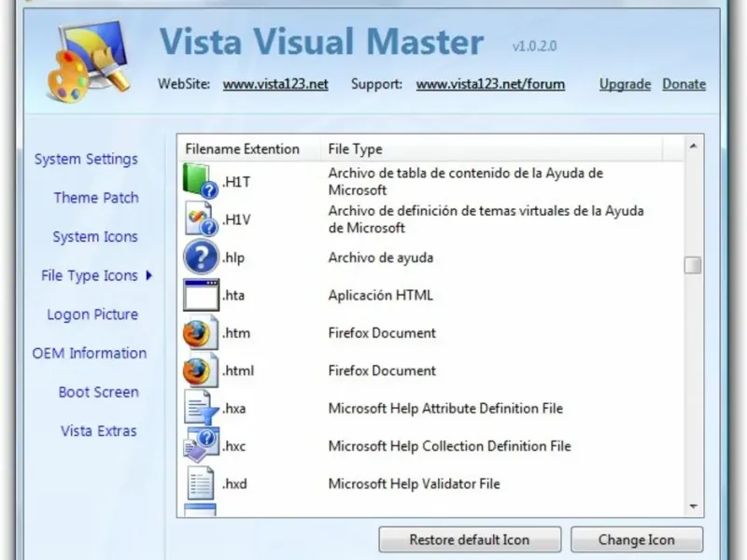Sort by Filename Extention column header
Image resolution: width=747 pixels, height=560 pixels.
(x=248, y=149)
